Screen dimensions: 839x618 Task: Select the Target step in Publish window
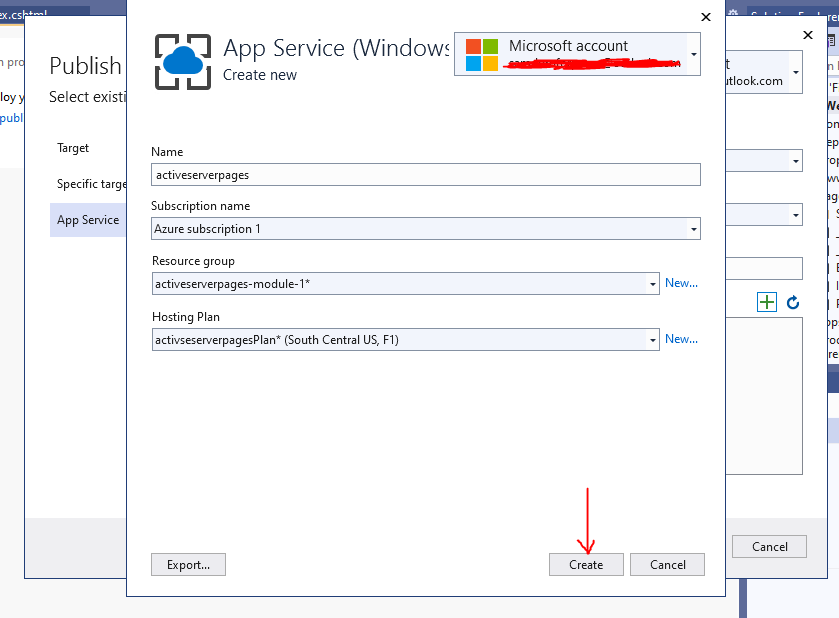[73, 148]
